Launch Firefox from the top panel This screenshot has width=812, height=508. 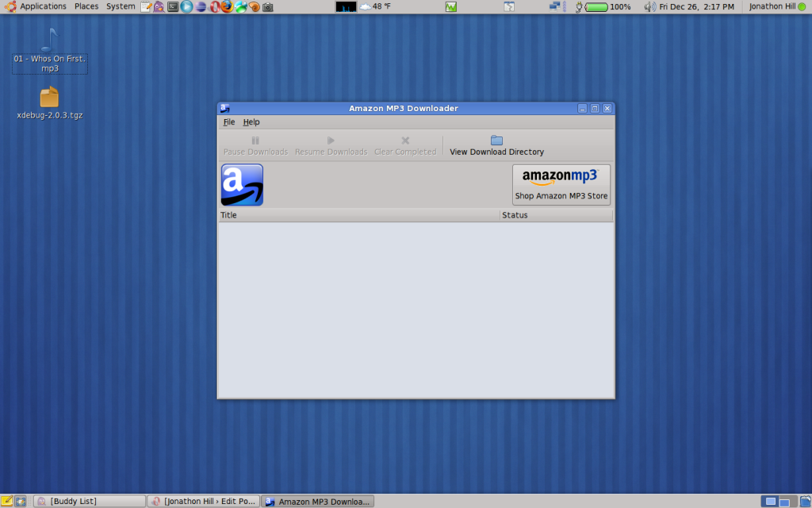click(227, 6)
